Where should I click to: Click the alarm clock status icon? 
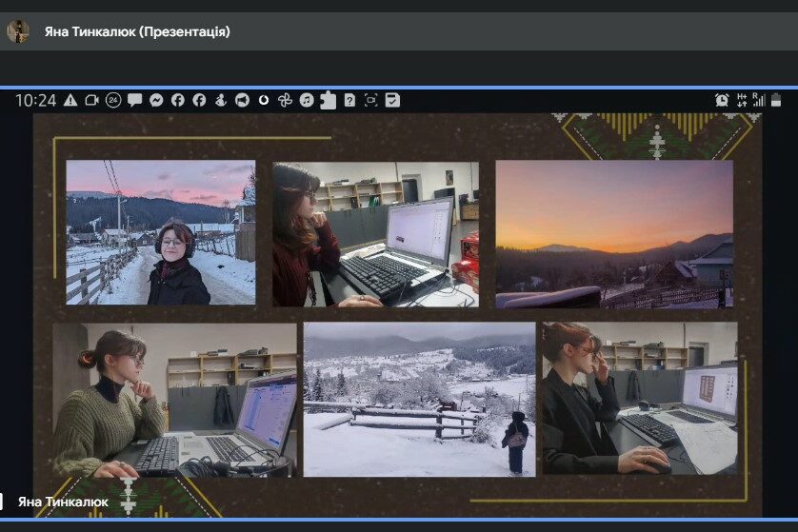(722, 100)
